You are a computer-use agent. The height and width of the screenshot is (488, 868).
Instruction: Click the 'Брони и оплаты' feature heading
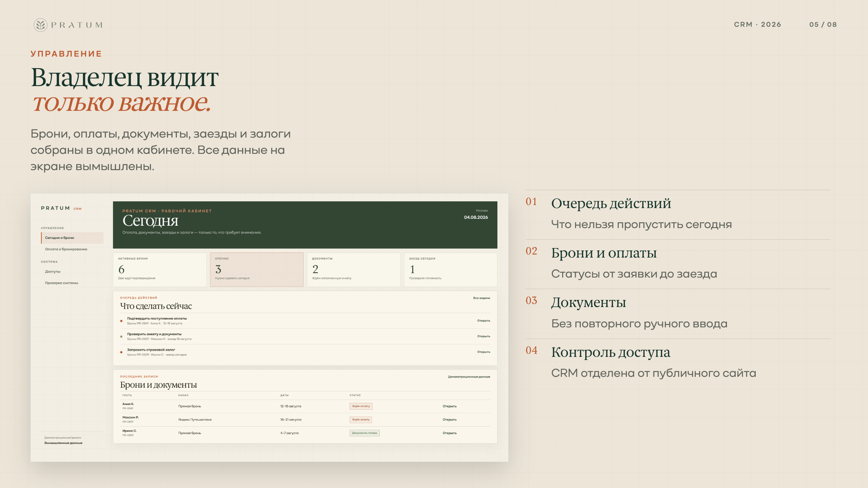(604, 253)
